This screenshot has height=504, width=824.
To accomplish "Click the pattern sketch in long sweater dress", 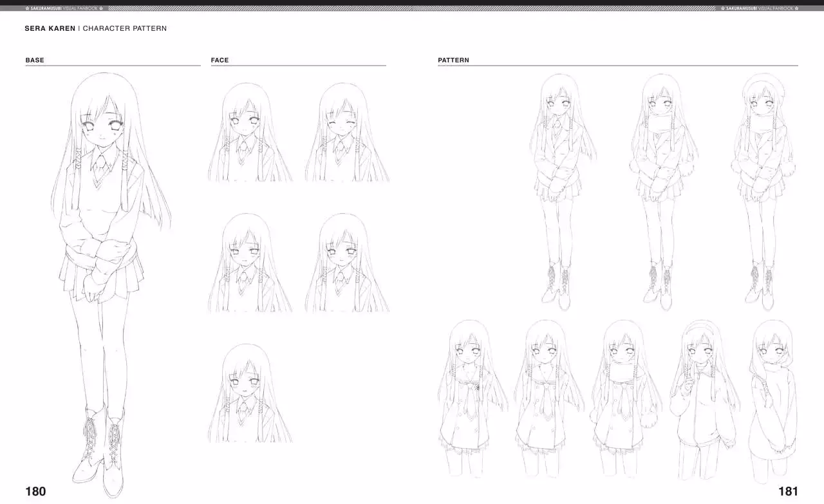I will click(x=772, y=399).
